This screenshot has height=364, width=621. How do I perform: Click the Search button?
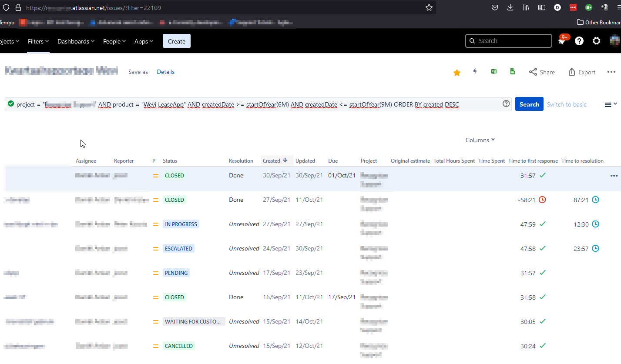(529, 104)
